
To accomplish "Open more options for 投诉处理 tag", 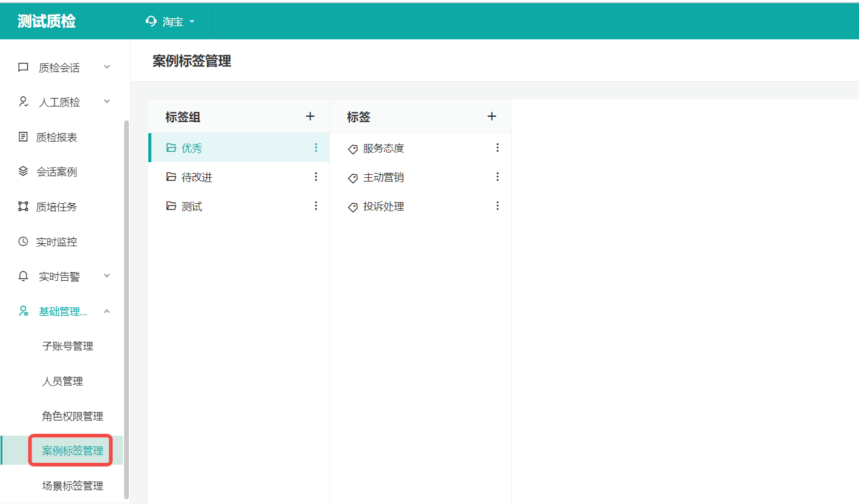I will 497,206.
